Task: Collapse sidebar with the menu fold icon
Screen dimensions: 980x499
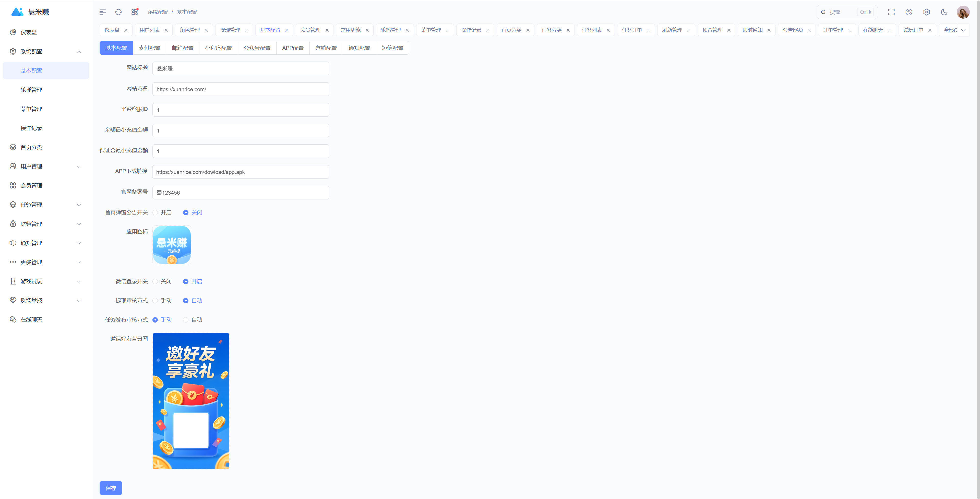Action: click(x=103, y=12)
